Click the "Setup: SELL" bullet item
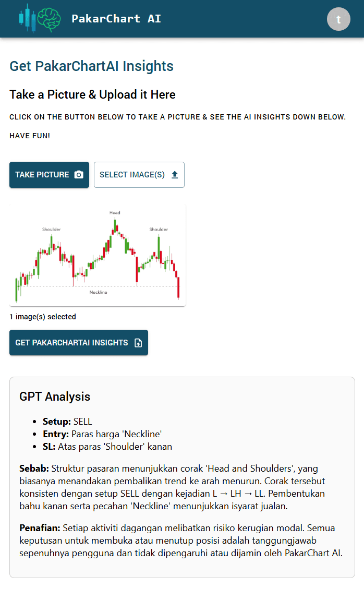Screen dimensions: 364x600 [x=67, y=422]
